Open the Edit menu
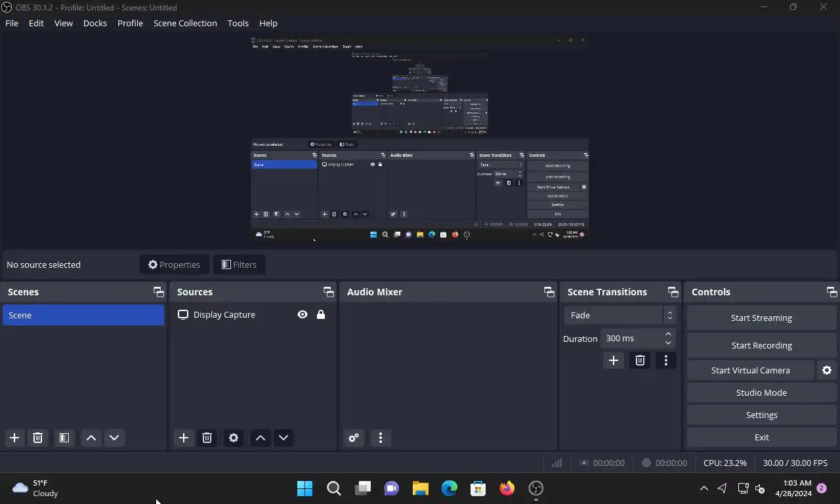This screenshot has width=840, height=504. (x=36, y=23)
